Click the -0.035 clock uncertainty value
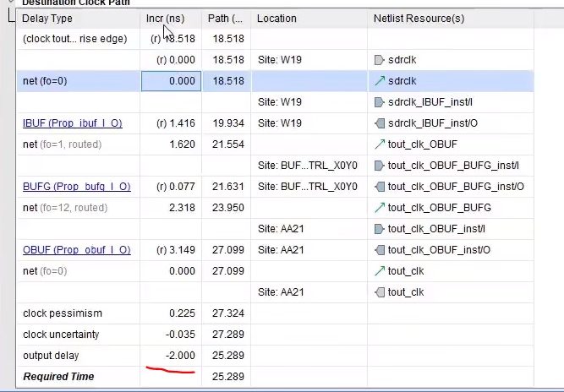 [180, 335]
